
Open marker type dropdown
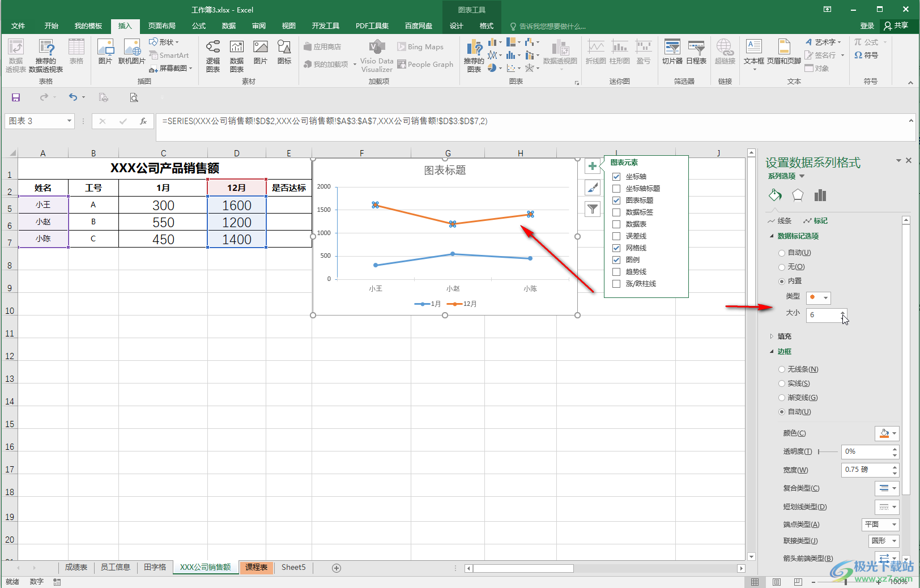pos(819,298)
